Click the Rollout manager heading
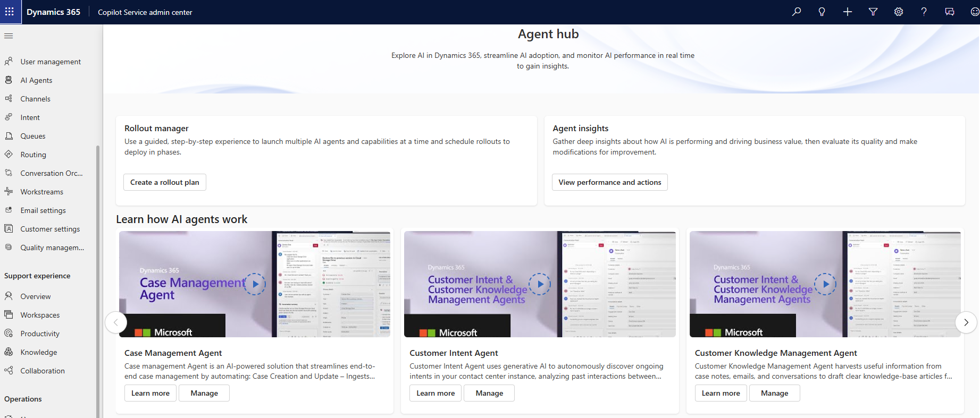 coord(156,128)
